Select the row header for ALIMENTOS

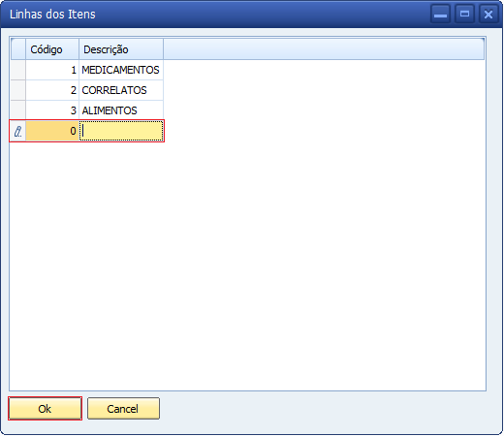point(18,110)
